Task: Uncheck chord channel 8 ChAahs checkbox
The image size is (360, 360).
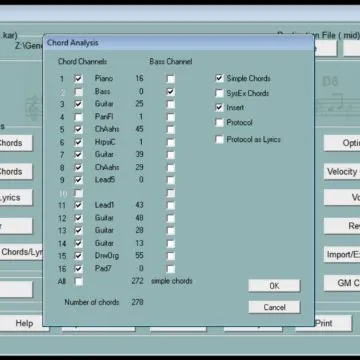Action: point(79,167)
